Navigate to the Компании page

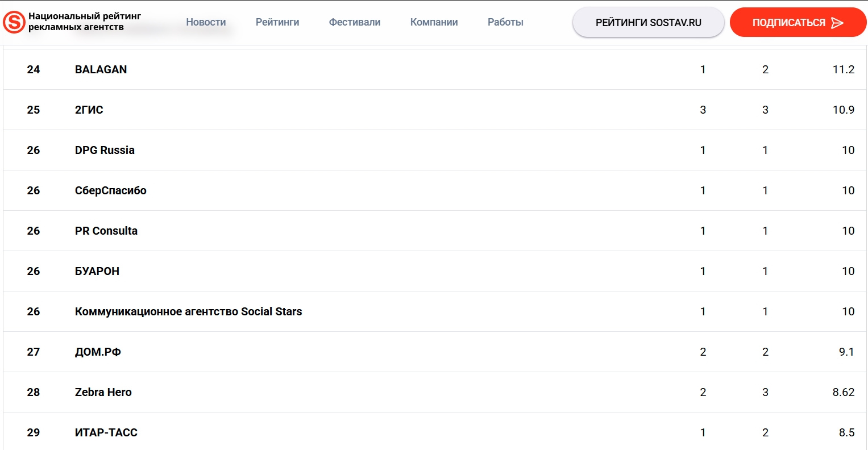(x=434, y=22)
